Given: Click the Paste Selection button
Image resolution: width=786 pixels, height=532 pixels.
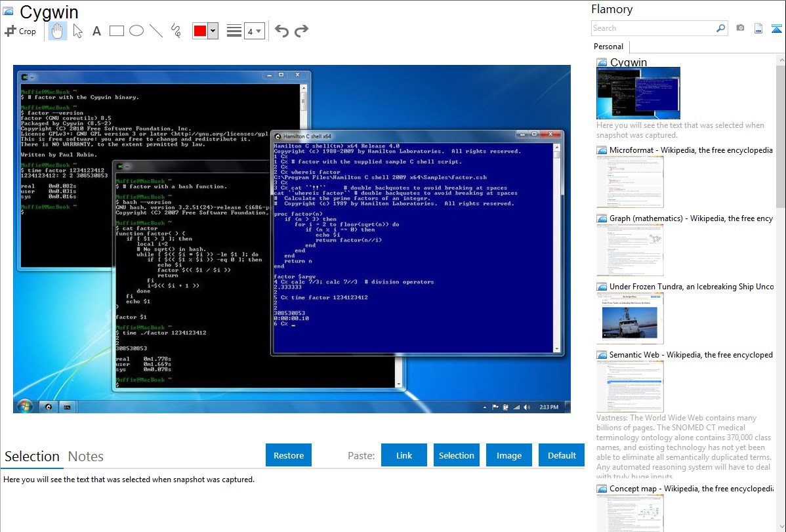Looking at the screenshot, I should click(x=457, y=455).
